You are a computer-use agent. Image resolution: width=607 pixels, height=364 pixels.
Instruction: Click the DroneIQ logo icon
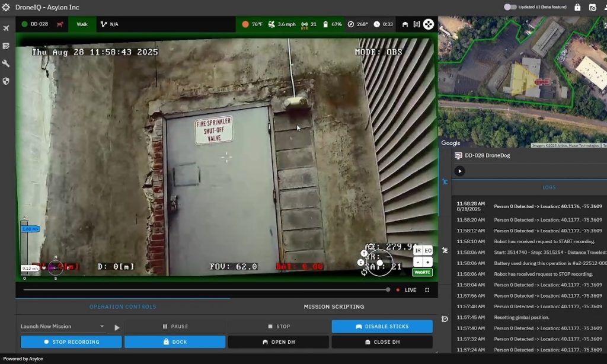(x=6, y=7)
